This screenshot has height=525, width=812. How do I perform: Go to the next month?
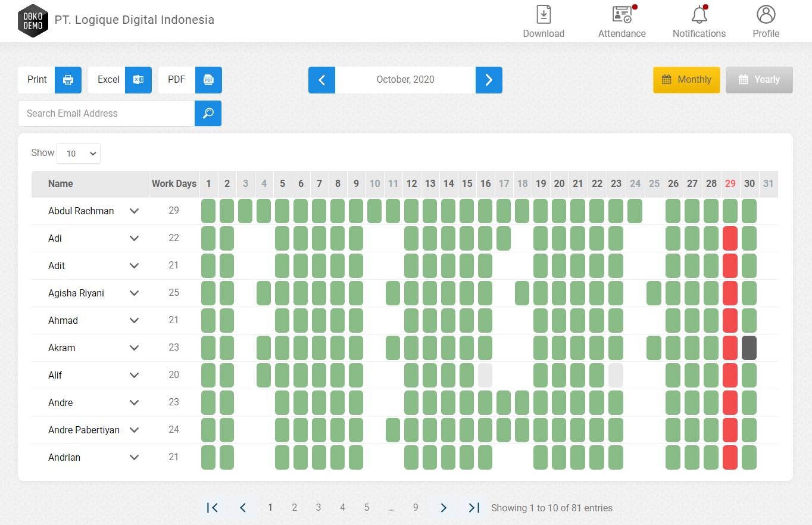click(489, 80)
